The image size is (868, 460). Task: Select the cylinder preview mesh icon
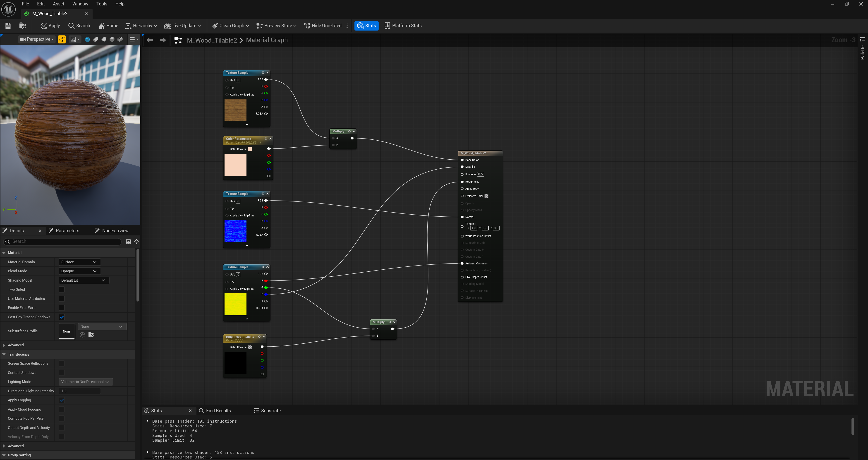click(x=96, y=39)
